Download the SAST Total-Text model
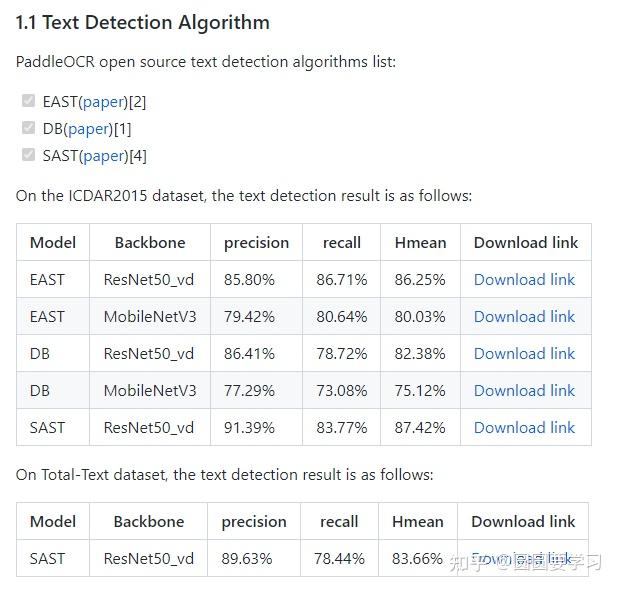 pyautogui.click(x=522, y=559)
